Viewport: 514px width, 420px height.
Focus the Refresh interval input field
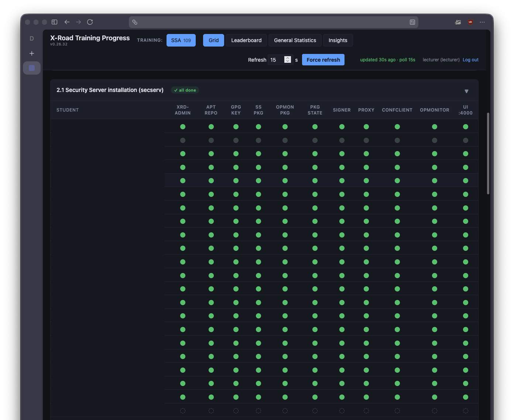pos(280,60)
